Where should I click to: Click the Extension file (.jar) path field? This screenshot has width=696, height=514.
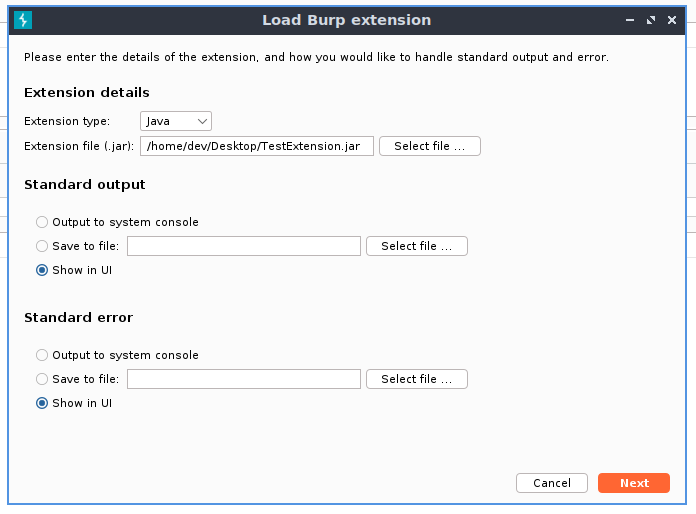(257, 146)
